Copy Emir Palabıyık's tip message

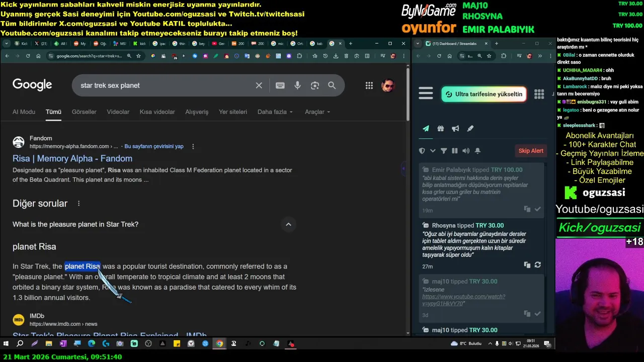click(x=527, y=209)
